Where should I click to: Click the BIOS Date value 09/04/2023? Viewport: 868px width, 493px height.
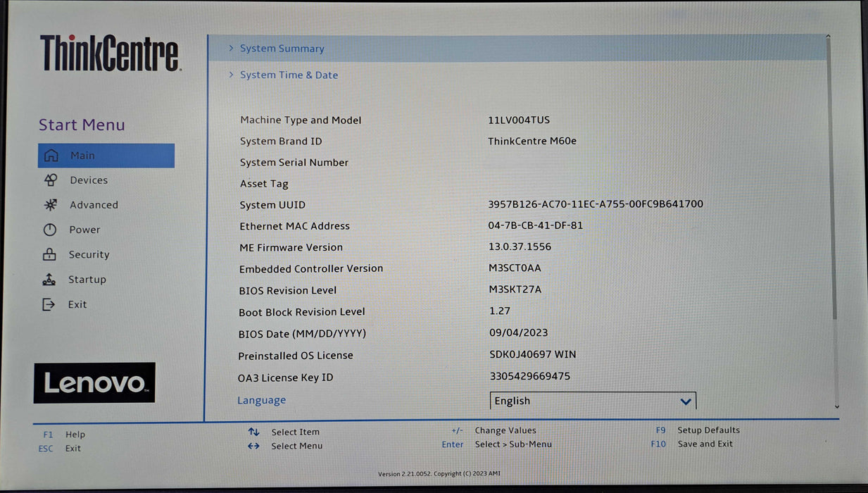[519, 332]
